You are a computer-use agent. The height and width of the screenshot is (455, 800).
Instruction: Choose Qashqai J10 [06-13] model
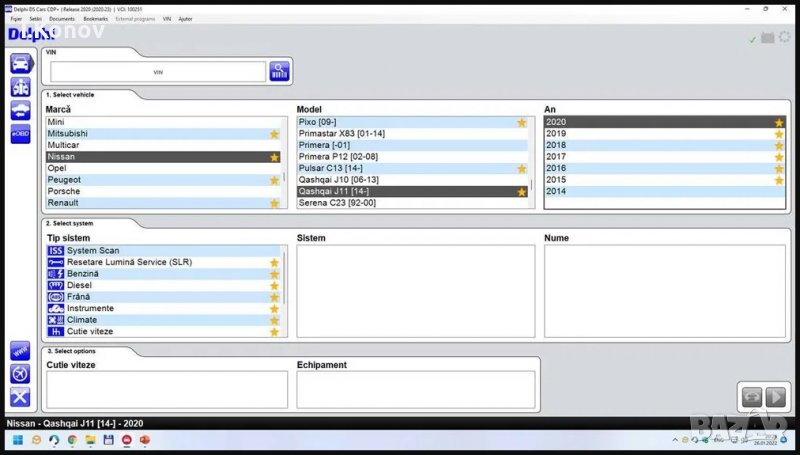point(338,180)
